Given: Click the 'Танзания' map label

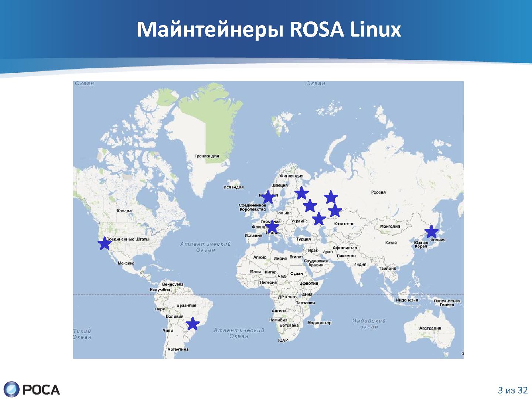Looking at the screenshot, I should [305, 303].
